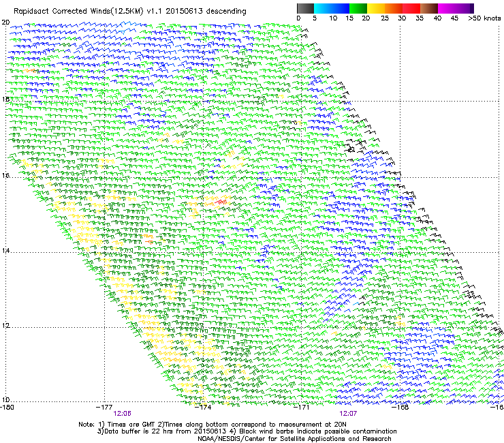Click the longitude axis label "-177"
The image size is (504, 443).
tap(104, 408)
